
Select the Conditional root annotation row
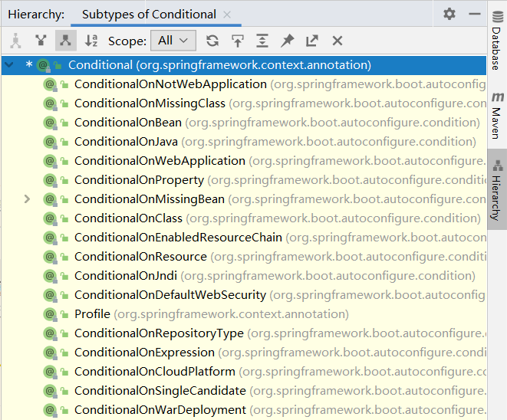click(x=244, y=65)
